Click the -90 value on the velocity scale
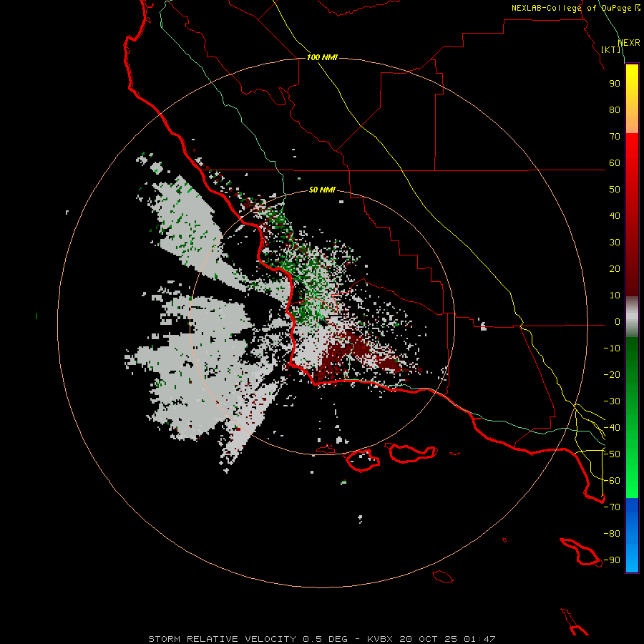This screenshot has height=644, width=644. [x=612, y=560]
